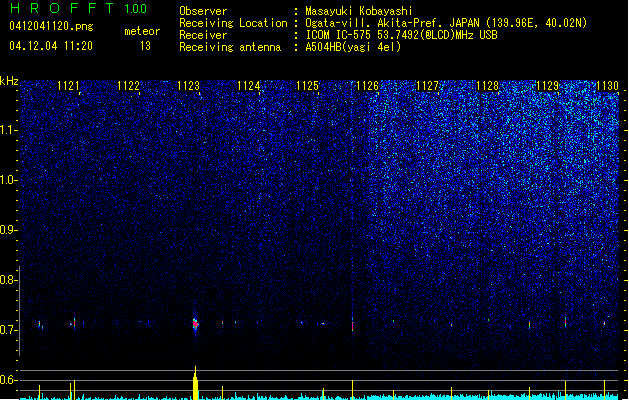Click the timestamp 04.12.04 11:20
The height and width of the screenshot is (400, 629).
tap(51, 46)
